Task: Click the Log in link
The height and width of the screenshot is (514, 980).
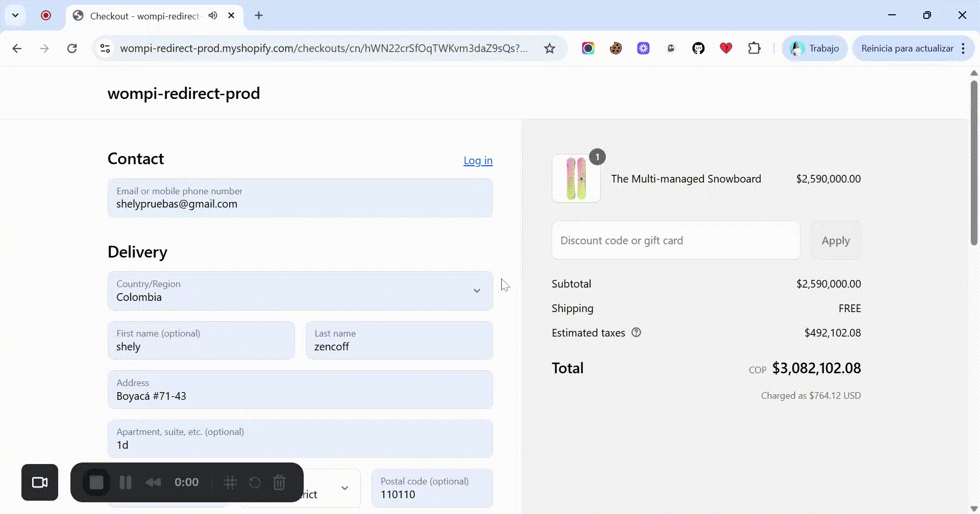Action: click(478, 160)
